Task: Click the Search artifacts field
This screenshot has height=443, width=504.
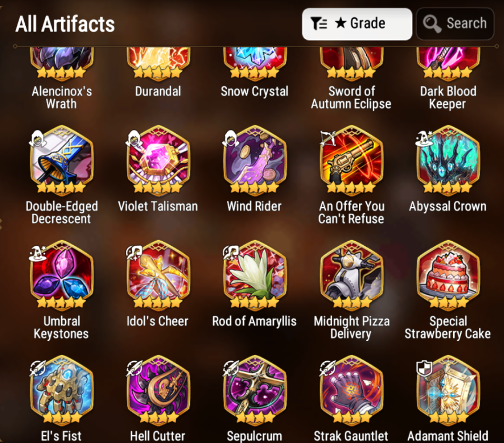Action: [x=455, y=24]
